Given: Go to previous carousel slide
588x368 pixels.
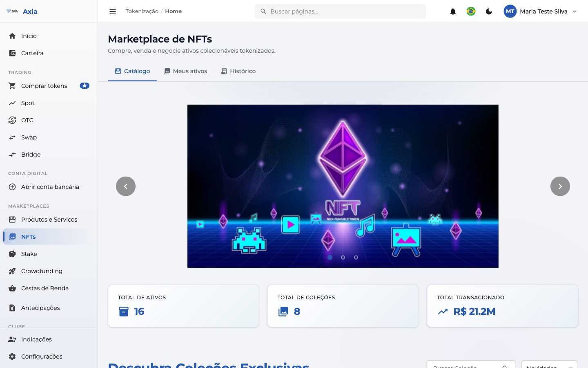Looking at the screenshot, I should pos(126,186).
